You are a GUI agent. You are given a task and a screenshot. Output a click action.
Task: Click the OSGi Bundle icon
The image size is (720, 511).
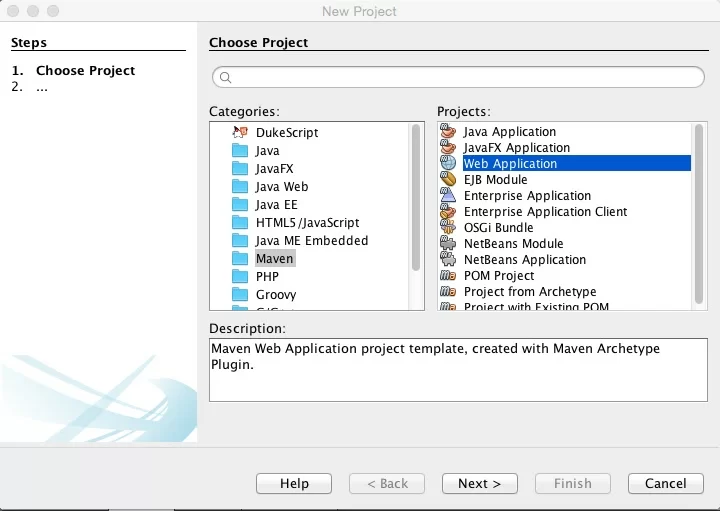click(448, 227)
